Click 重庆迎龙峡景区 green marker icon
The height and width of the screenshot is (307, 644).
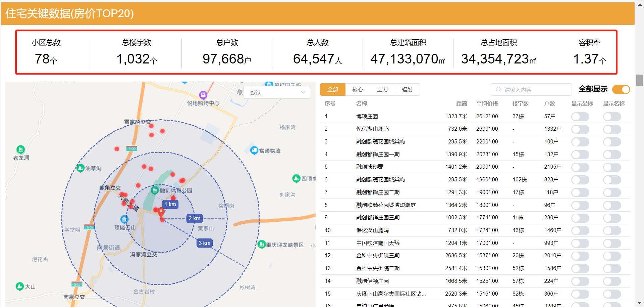click(x=262, y=244)
